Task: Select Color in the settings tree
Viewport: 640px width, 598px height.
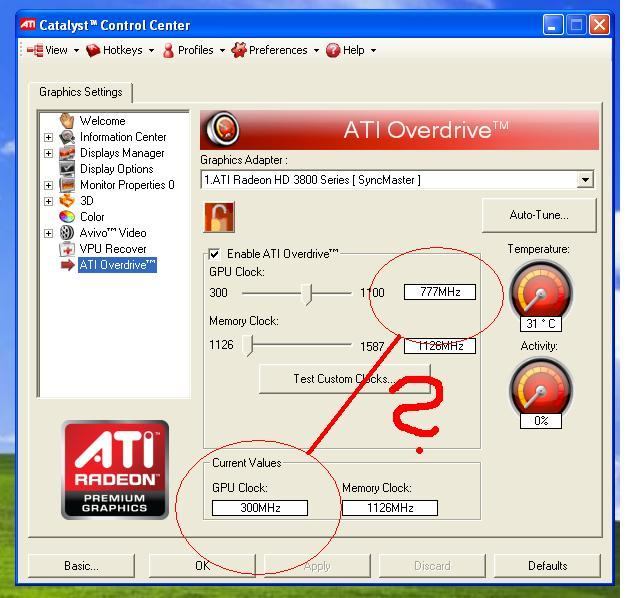Action: 92,217
